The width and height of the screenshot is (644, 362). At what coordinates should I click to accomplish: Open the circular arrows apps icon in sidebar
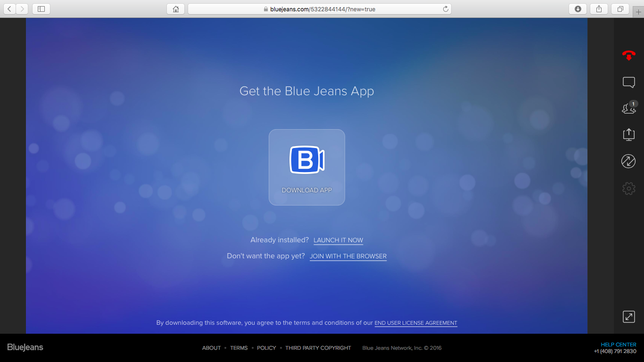pos(628,161)
